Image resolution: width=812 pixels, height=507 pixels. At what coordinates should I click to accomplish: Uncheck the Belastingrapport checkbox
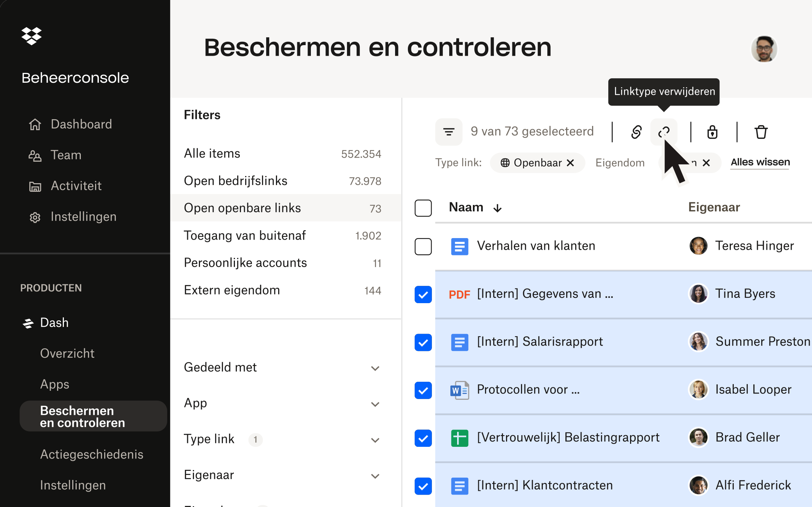coord(423,438)
